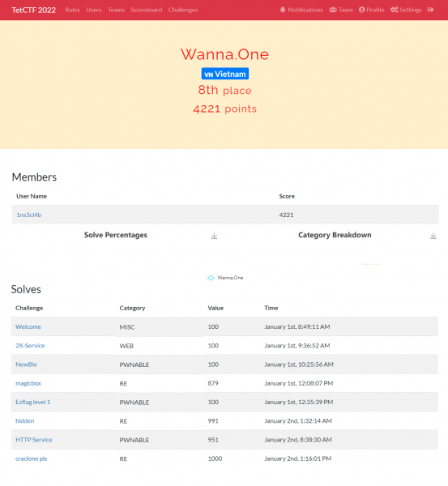Click RE category in hidden row
This screenshot has width=448, height=486.
(123, 421)
